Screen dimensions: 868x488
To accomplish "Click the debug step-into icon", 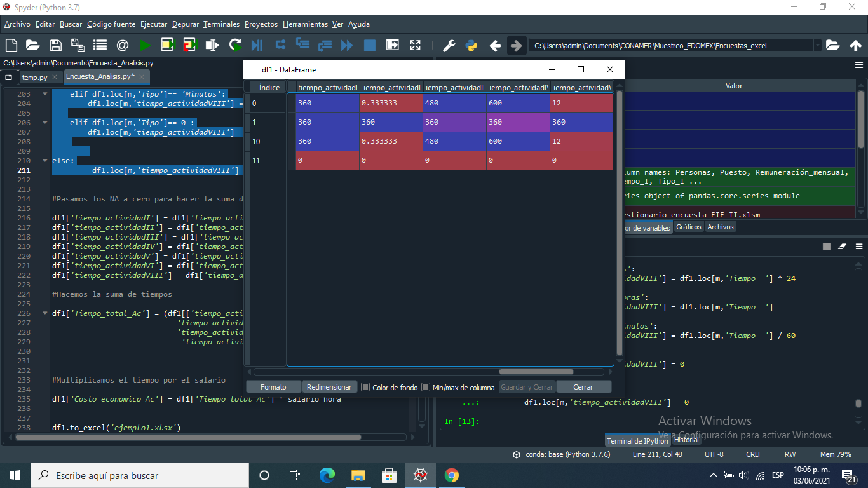I will pos(302,45).
